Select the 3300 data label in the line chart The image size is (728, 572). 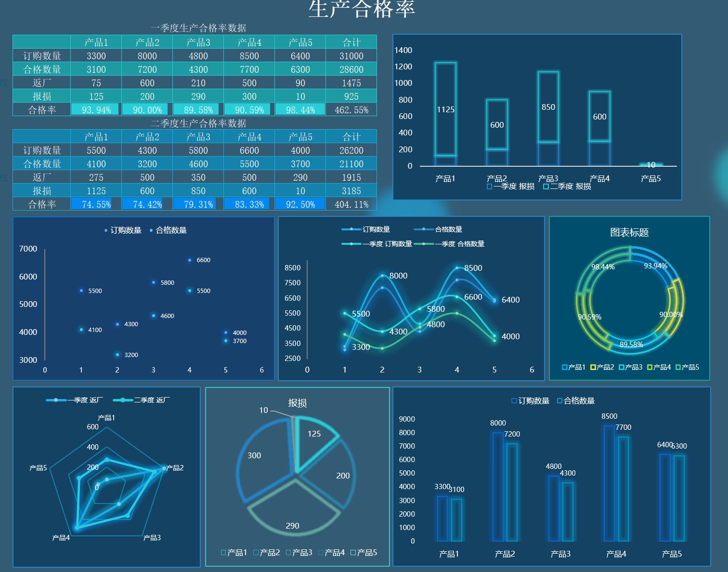click(361, 347)
